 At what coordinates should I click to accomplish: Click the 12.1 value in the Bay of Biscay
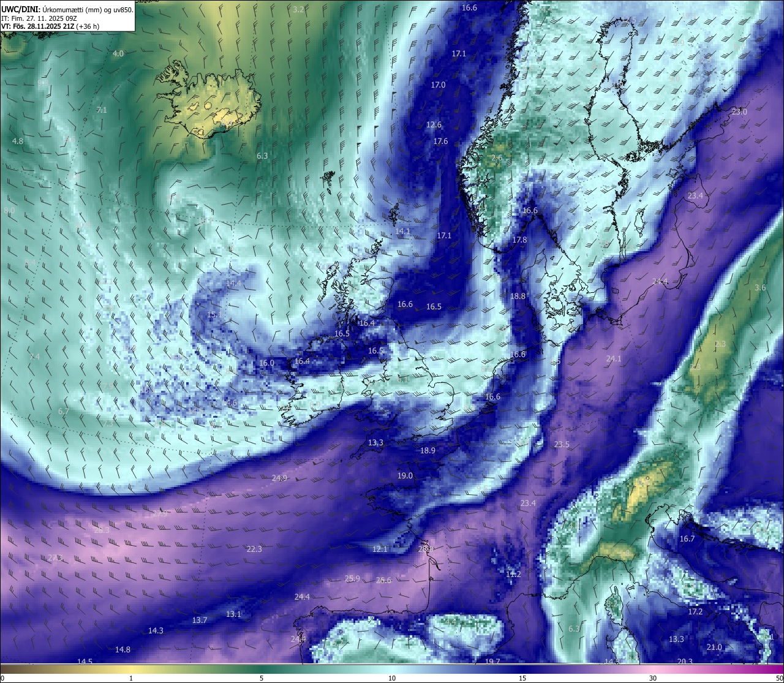(x=380, y=549)
